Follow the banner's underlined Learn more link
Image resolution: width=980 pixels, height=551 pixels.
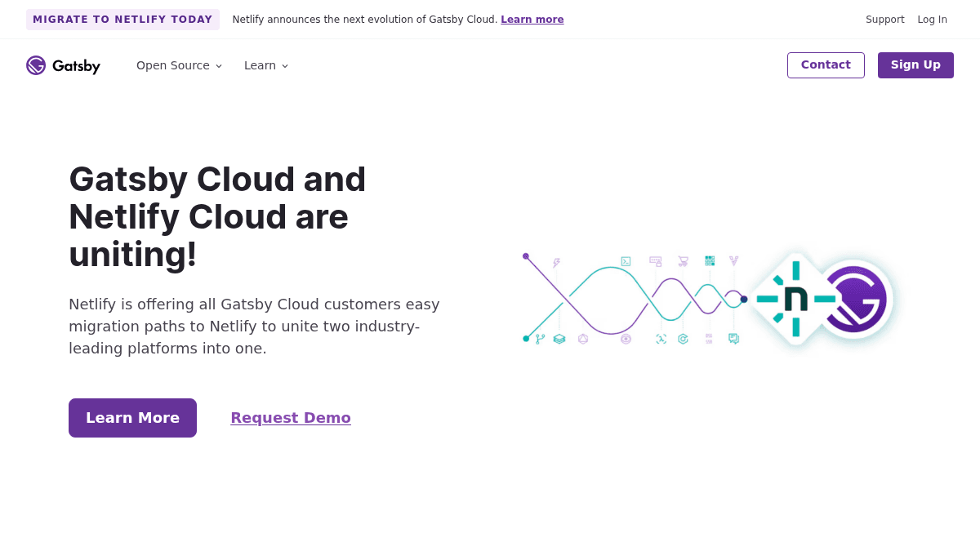532,20
